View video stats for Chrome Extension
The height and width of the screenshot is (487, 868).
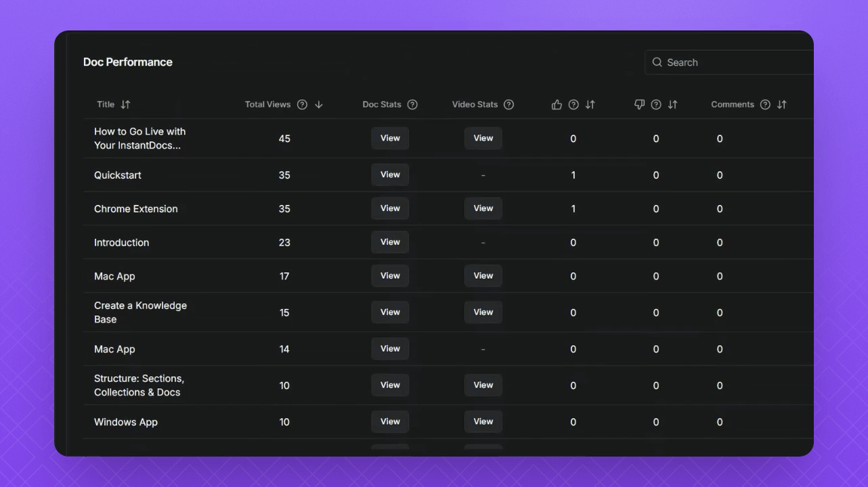point(483,208)
